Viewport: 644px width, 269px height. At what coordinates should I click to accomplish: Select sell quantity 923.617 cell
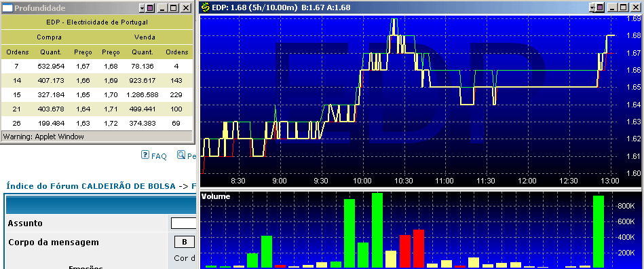(x=143, y=81)
